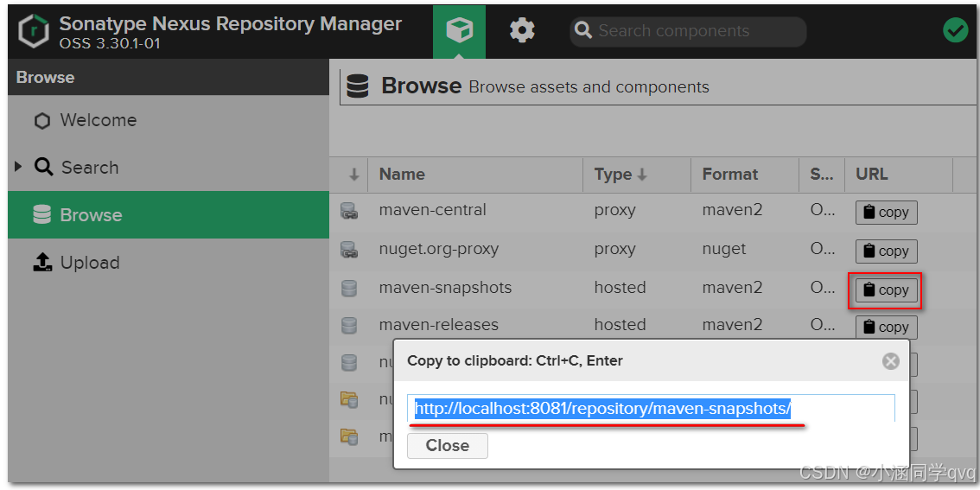Click the green system status checkmark
Screen dimensions: 980x490
tap(955, 30)
